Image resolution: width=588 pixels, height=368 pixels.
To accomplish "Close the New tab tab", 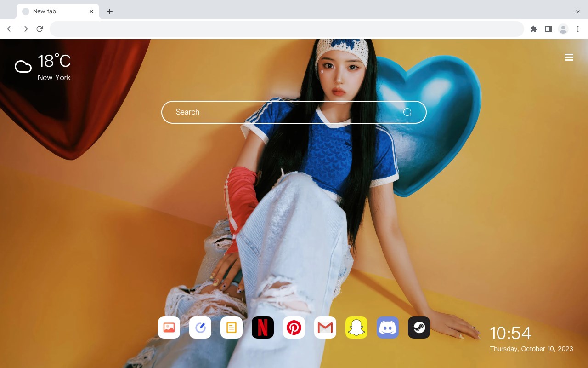I will [x=91, y=11].
